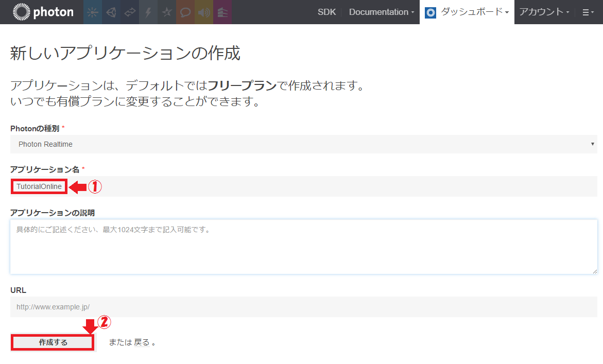Click the two-arrows sync product icon
This screenshot has height=364, width=603.
[x=130, y=12]
